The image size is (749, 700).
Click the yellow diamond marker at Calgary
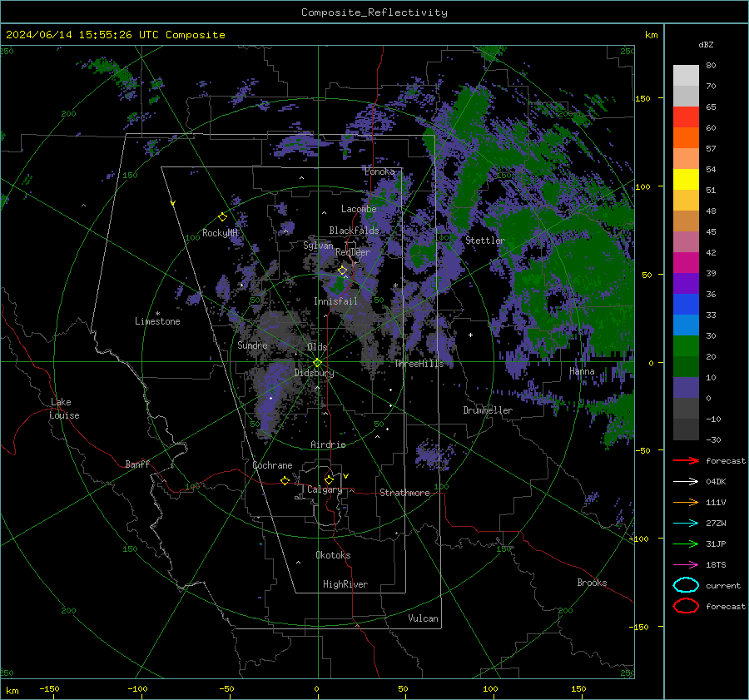[329, 479]
